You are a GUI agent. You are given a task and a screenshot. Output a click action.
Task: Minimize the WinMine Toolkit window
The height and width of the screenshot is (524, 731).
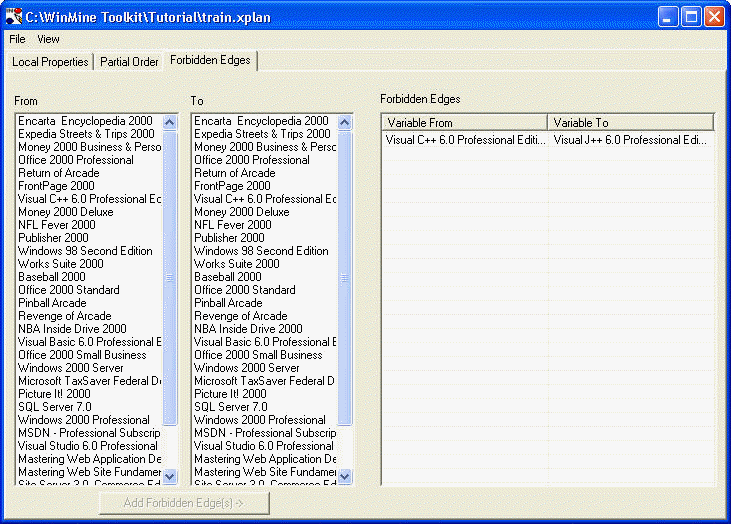(668, 16)
